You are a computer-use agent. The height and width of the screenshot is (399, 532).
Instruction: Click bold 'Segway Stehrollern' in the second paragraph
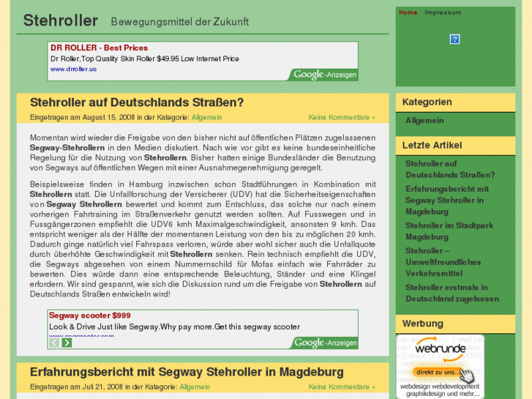coord(84,204)
